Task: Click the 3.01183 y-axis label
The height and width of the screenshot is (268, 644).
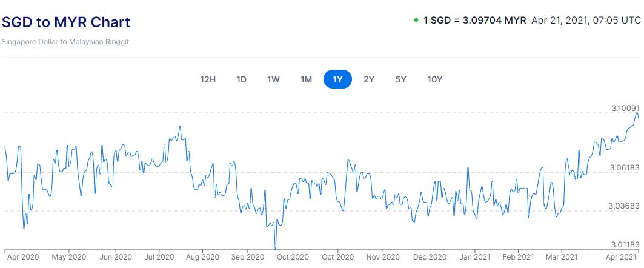Action: coord(625,244)
